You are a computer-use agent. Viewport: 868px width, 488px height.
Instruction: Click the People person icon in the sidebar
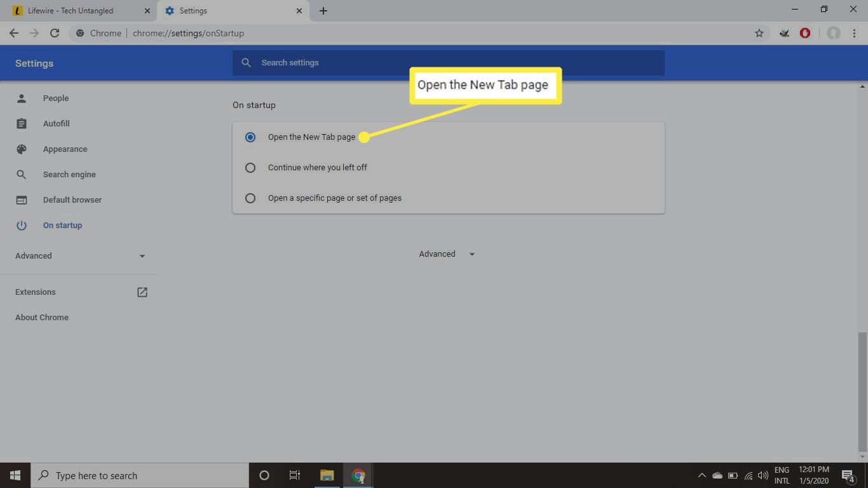click(x=22, y=98)
